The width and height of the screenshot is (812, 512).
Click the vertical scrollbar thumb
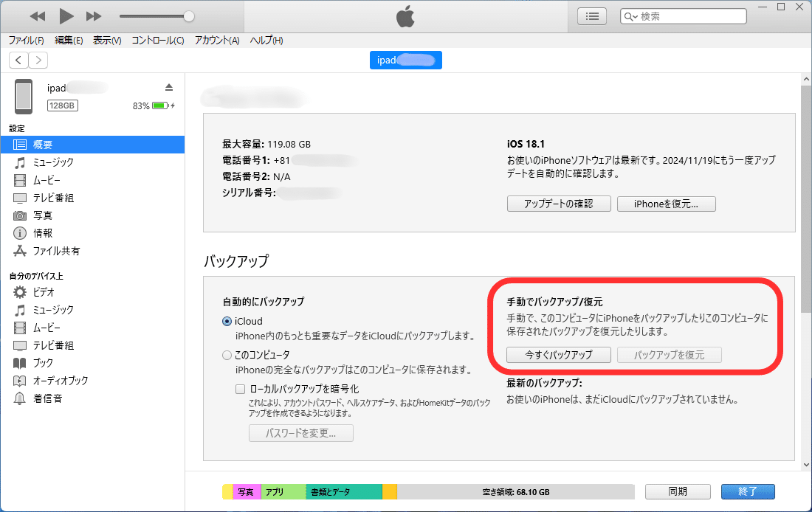[806, 199]
